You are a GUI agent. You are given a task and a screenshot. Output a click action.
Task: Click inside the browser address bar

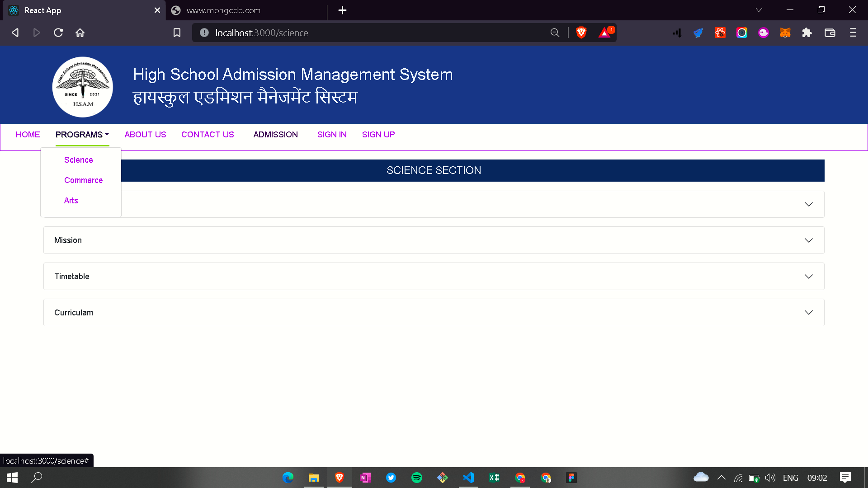tap(362, 33)
